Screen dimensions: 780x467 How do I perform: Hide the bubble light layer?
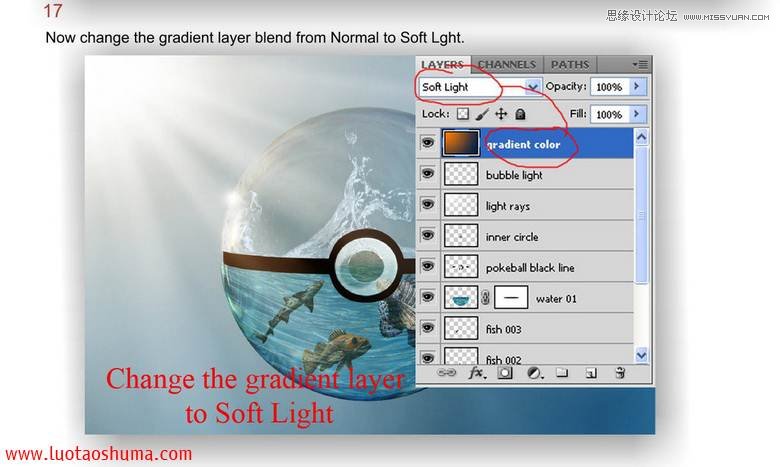coord(428,174)
